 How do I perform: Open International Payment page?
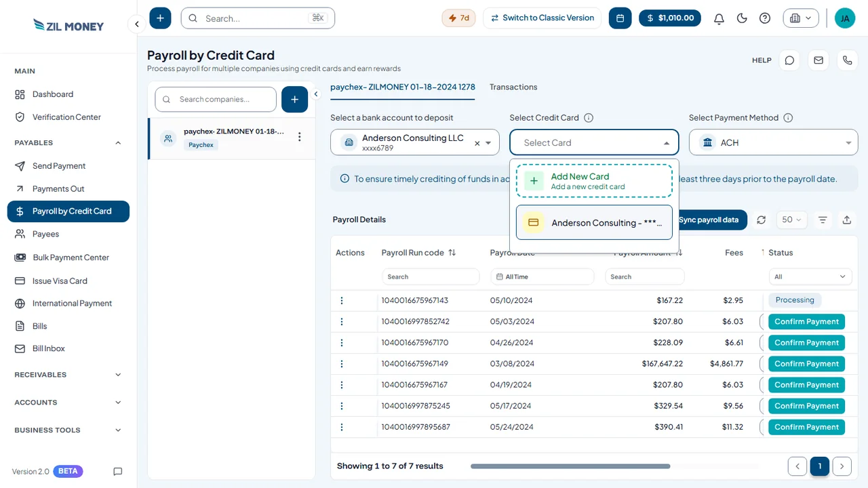coord(68,304)
